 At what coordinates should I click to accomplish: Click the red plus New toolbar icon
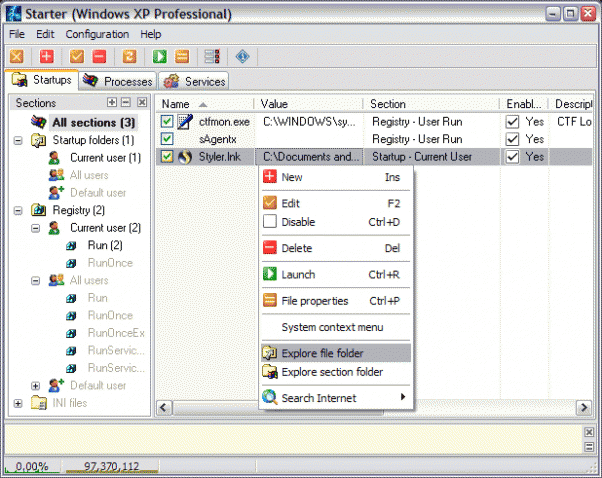pyautogui.click(x=46, y=56)
